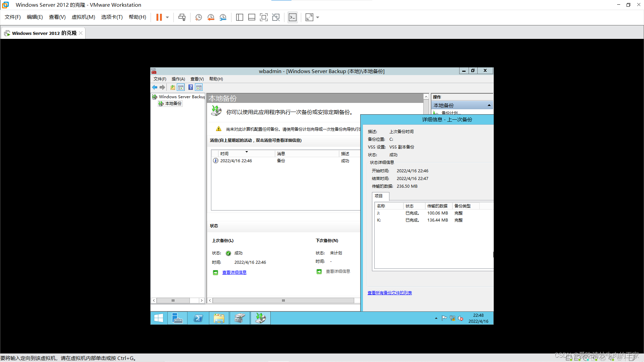The height and width of the screenshot is (362, 644).
Task: Revert to previous snapshot icon
Action: tap(211, 17)
